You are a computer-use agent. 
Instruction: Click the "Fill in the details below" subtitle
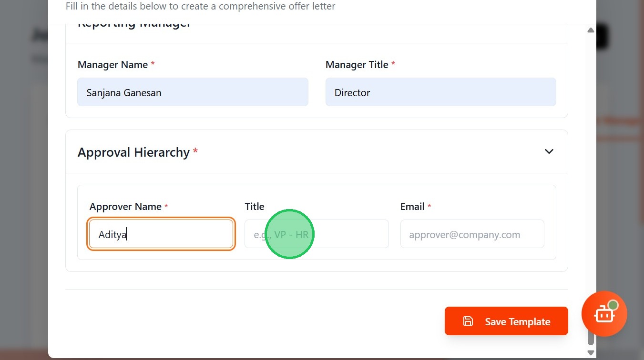pyautogui.click(x=200, y=7)
